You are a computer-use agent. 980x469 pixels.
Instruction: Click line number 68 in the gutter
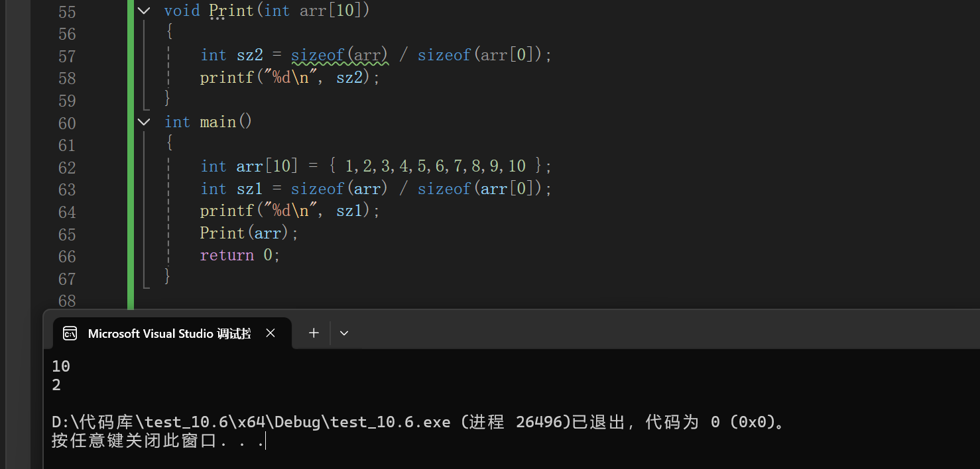click(x=67, y=301)
